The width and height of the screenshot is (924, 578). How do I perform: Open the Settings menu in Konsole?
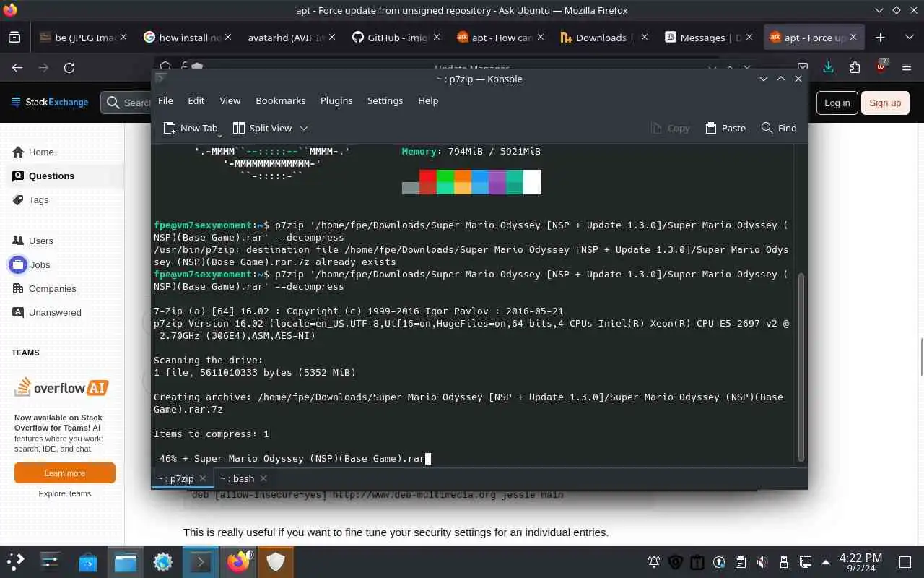(385, 100)
